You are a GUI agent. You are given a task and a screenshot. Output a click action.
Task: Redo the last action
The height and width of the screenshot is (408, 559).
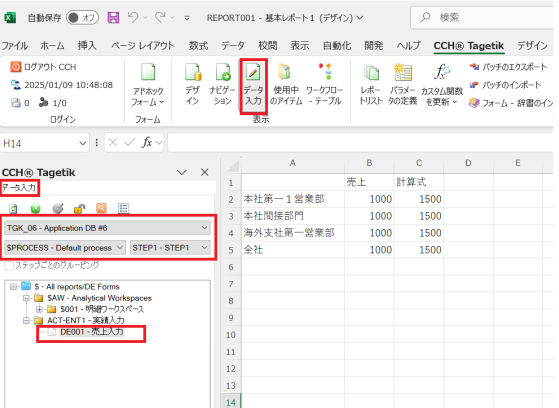[160, 17]
